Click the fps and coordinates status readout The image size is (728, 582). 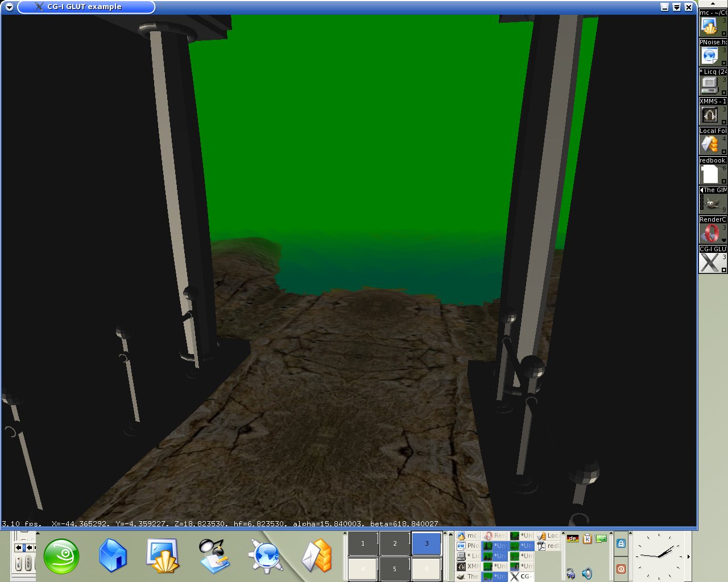point(220,523)
